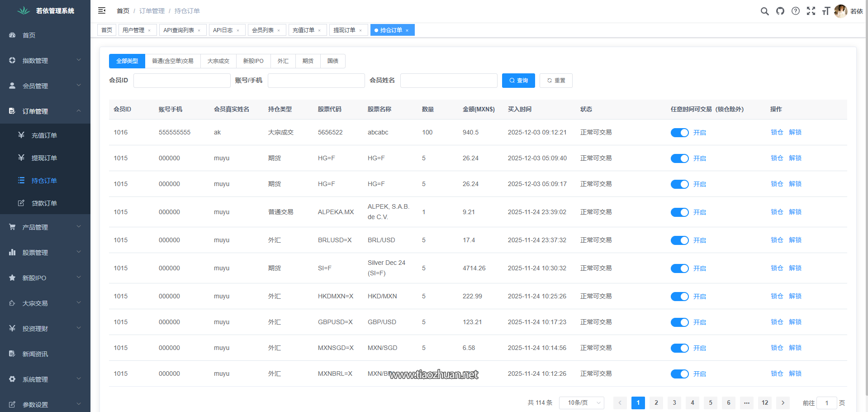
Task: Disable trading switch for the ALPEKA.MX row
Action: pyautogui.click(x=679, y=212)
